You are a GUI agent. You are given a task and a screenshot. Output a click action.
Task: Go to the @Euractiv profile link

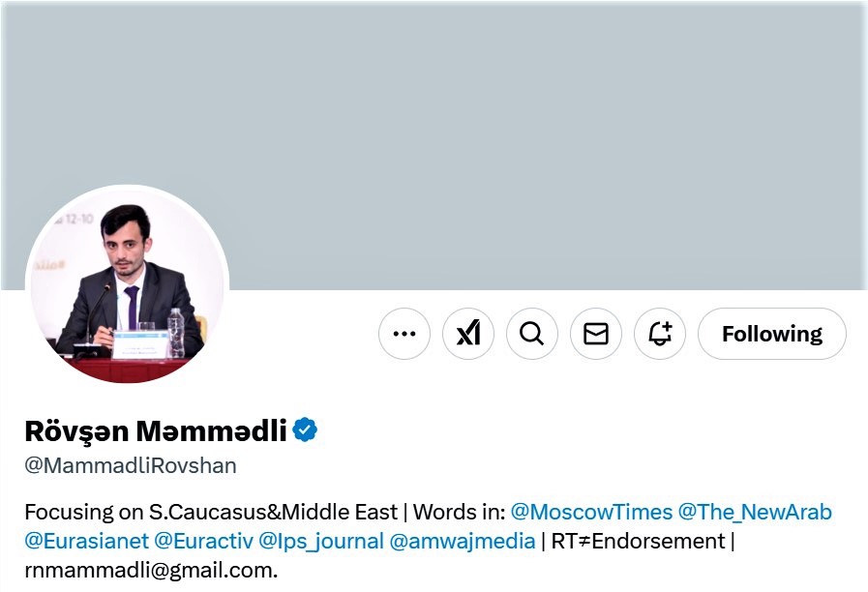pyautogui.click(x=204, y=541)
